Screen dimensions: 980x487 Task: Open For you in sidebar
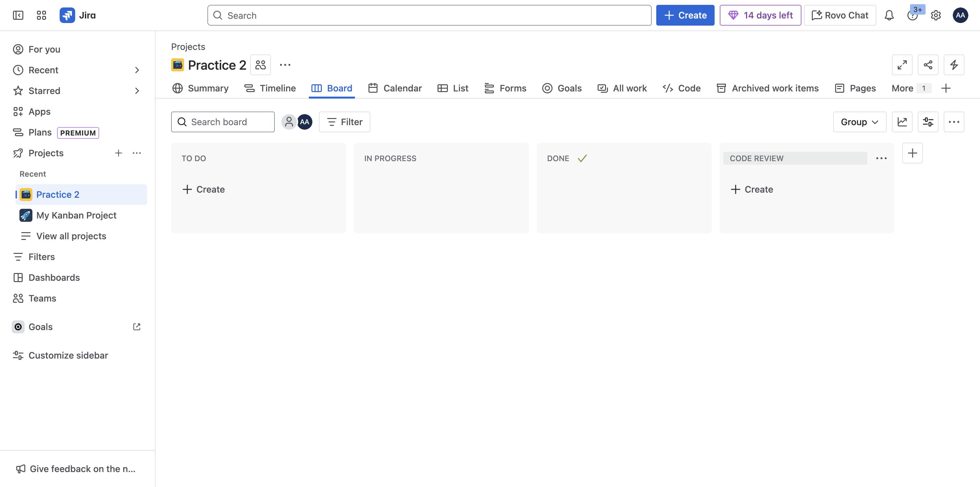(x=77, y=49)
